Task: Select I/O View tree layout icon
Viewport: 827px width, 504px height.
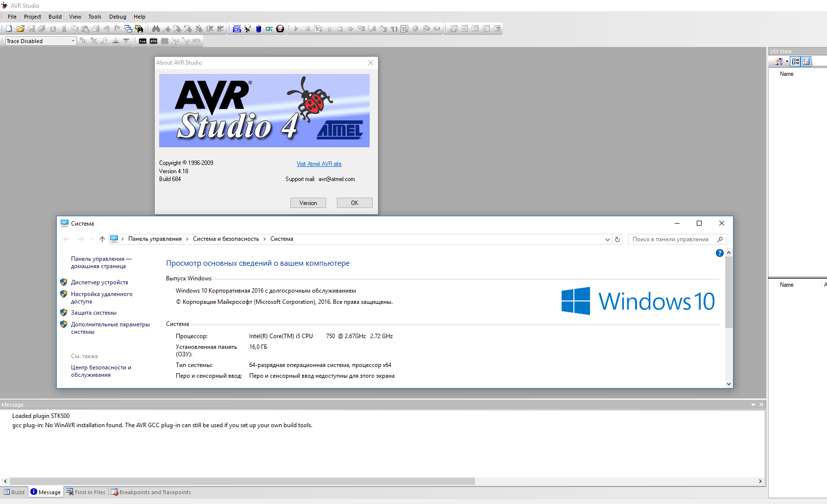Action: click(x=796, y=61)
